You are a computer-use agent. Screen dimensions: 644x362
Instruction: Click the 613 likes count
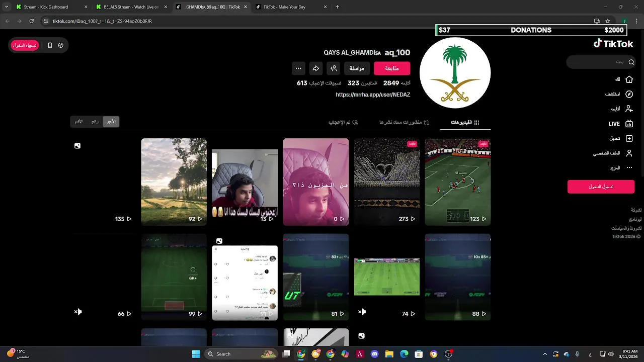pyautogui.click(x=302, y=83)
